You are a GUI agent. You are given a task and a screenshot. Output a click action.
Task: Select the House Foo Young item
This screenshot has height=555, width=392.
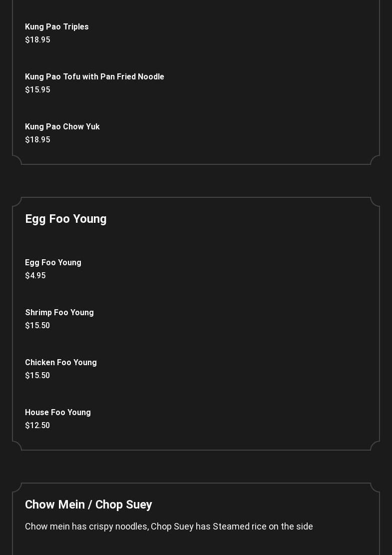tap(57, 412)
